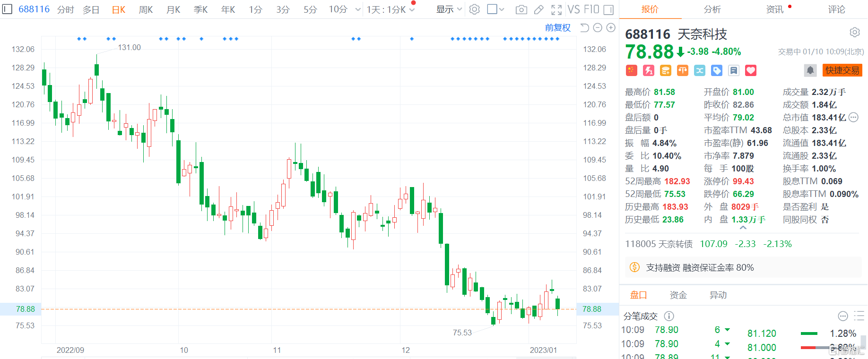Click the 快捷交易 quick trade button
This screenshot has width=868, height=359.
[x=842, y=70]
